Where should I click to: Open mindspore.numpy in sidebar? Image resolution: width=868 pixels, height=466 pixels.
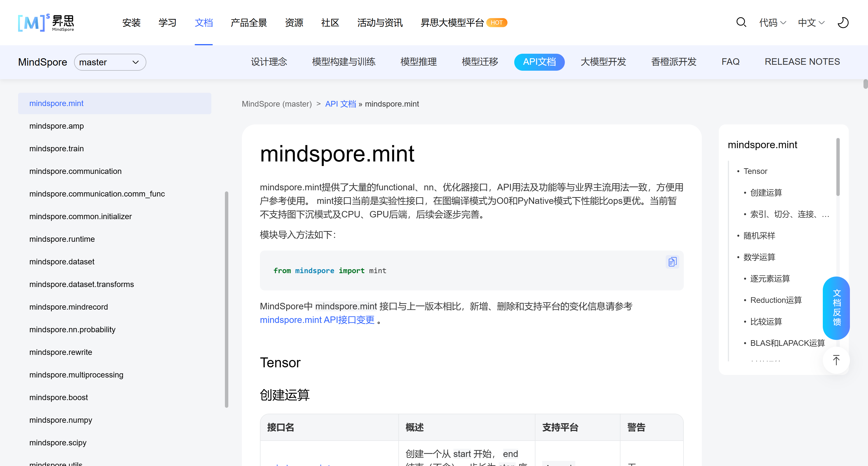(x=61, y=420)
